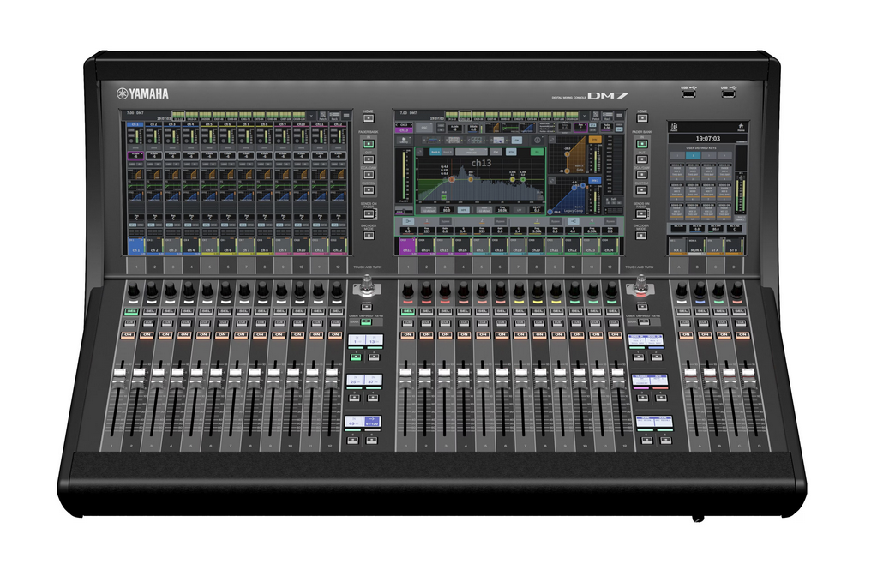The width and height of the screenshot is (871, 588).
Task: Expand the meter chevron on the ch13 screen
Action: point(584,116)
